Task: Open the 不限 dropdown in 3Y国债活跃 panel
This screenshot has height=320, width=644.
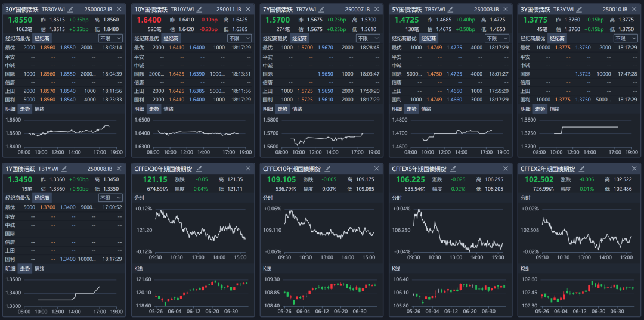Action: 626,38
